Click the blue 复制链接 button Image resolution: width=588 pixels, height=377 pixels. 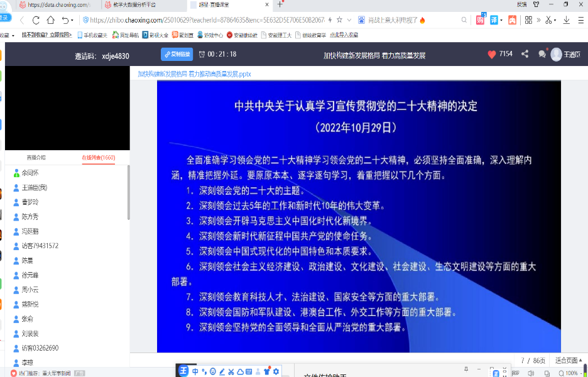177,55
